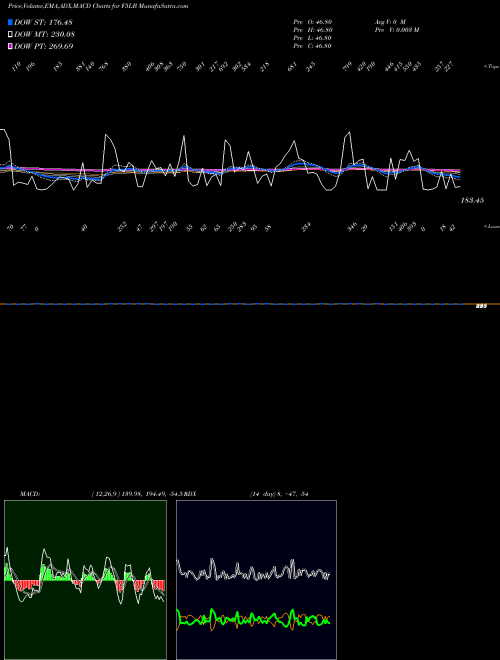Click the blue DOW ST legend swatch

10,22
